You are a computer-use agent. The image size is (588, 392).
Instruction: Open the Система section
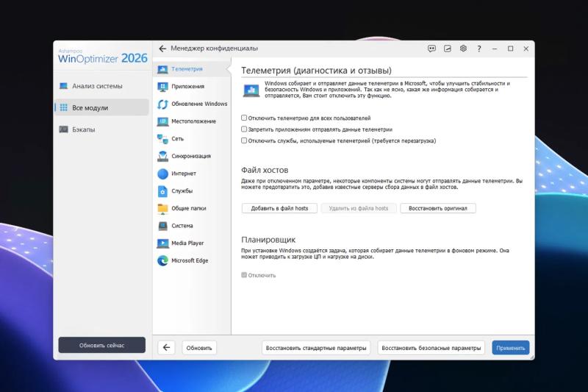coord(192,226)
